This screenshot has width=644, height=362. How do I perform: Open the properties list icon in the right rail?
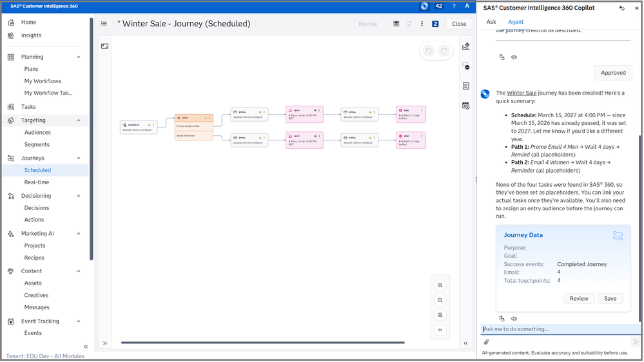[x=465, y=86]
